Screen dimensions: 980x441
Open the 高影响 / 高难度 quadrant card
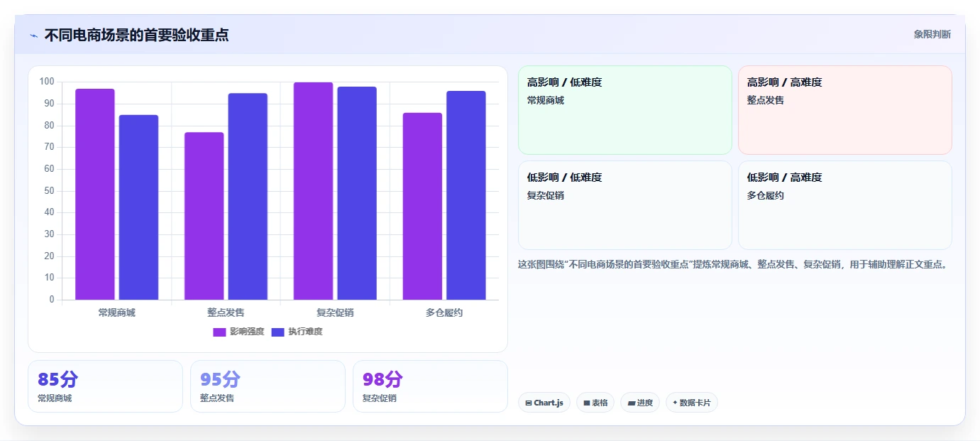click(845, 110)
